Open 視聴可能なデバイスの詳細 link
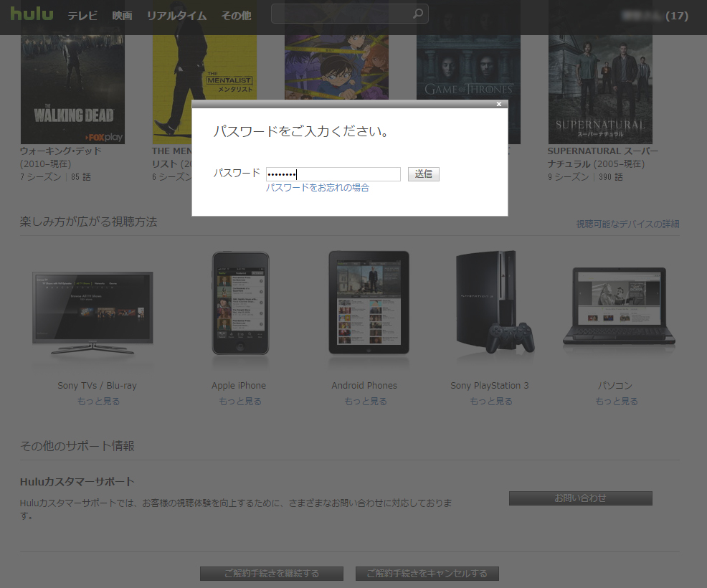This screenshot has height=588, width=707. coord(627,224)
